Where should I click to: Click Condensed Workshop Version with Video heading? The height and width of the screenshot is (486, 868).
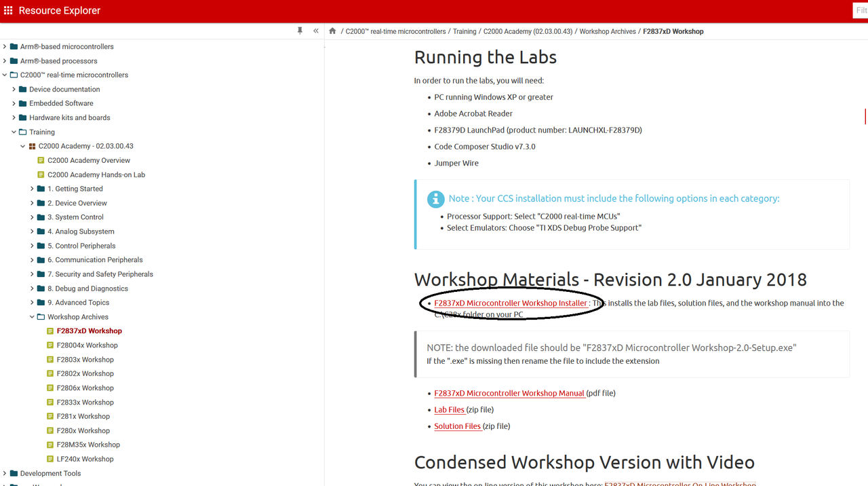click(x=584, y=463)
